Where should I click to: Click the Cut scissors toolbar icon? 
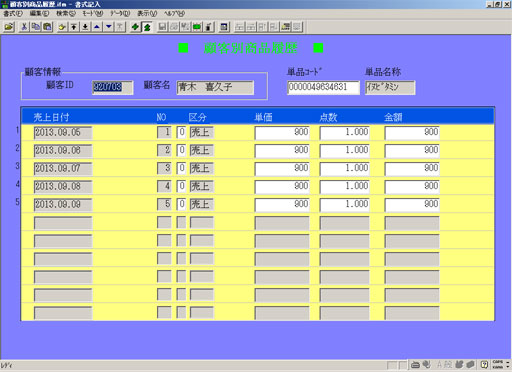coord(24,27)
